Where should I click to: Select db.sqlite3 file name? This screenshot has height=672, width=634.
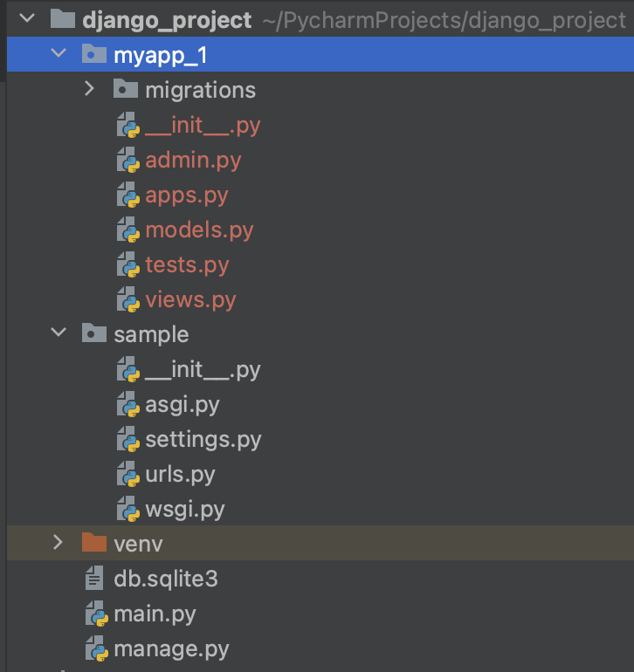166,579
